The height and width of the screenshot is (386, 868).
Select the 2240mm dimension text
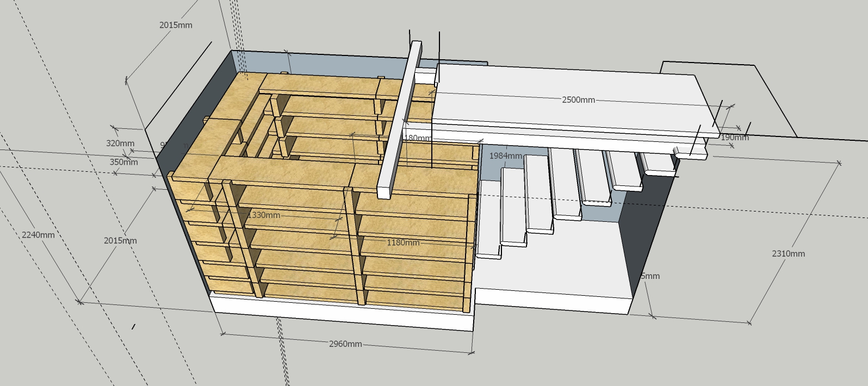click(38, 235)
